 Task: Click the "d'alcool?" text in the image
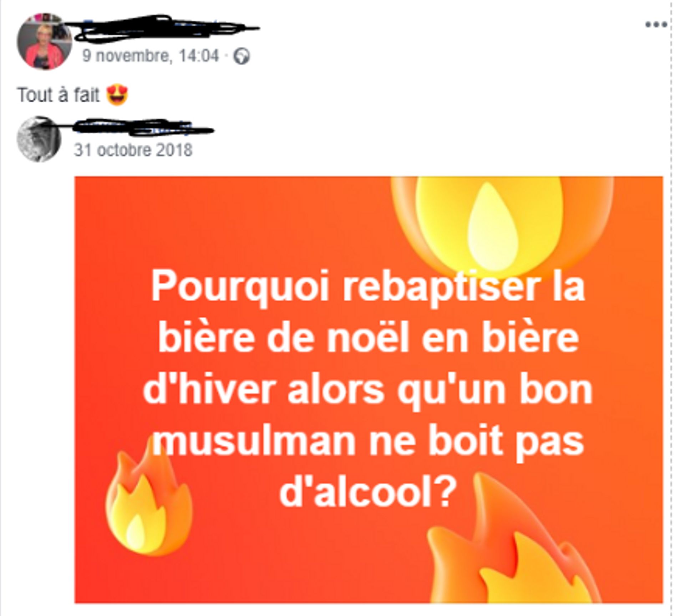368,492
